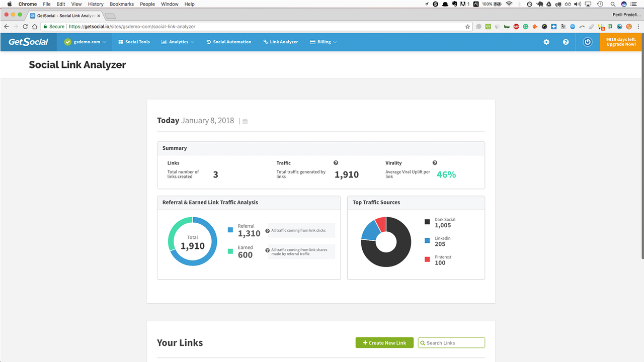Open the Link Analyzer nav item
This screenshot has width=644, height=362.
click(280, 42)
